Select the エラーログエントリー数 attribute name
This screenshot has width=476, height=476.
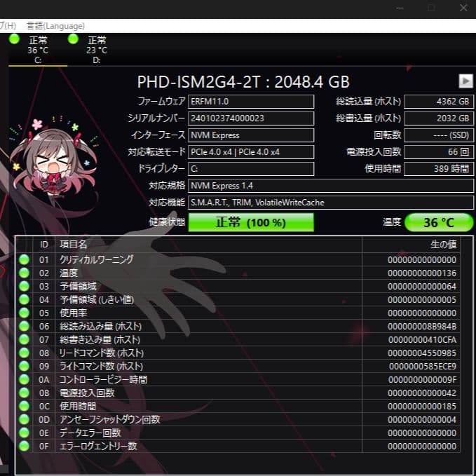coord(98,447)
